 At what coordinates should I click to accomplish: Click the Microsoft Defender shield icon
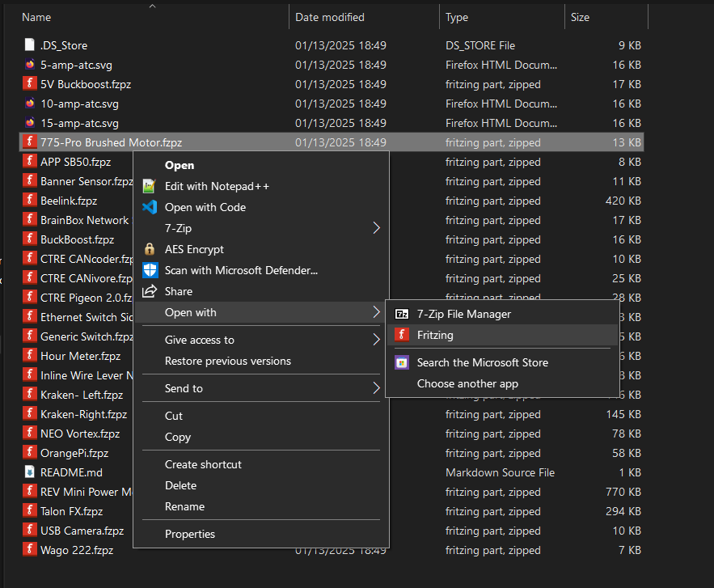(x=150, y=270)
